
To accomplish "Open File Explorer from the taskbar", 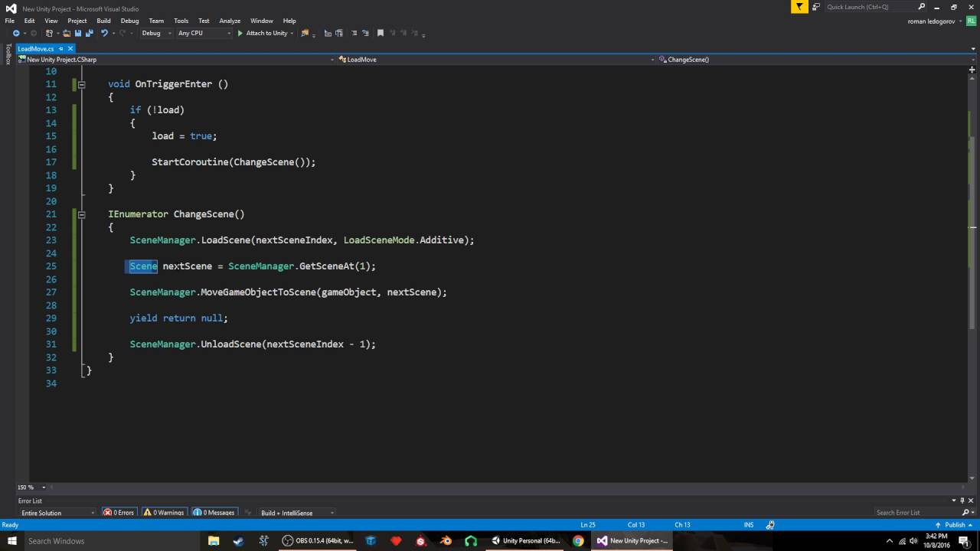I will pyautogui.click(x=214, y=540).
